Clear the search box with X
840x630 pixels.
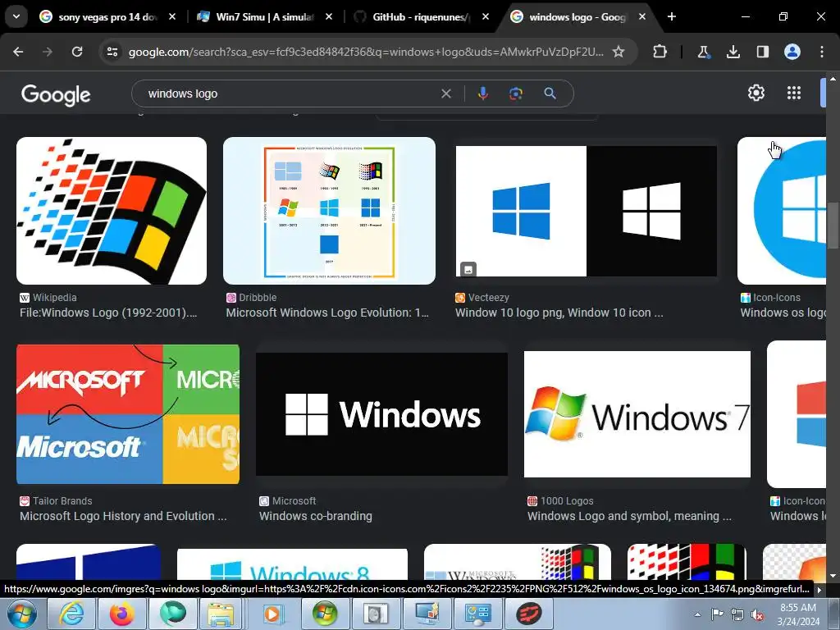point(445,94)
